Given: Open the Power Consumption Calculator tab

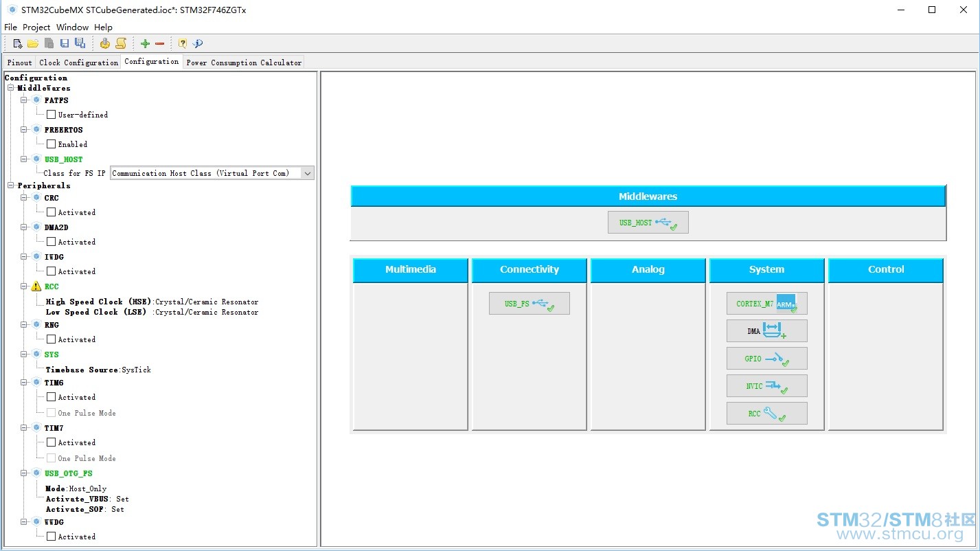Looking at the screenshot, I should pos(244,63).
